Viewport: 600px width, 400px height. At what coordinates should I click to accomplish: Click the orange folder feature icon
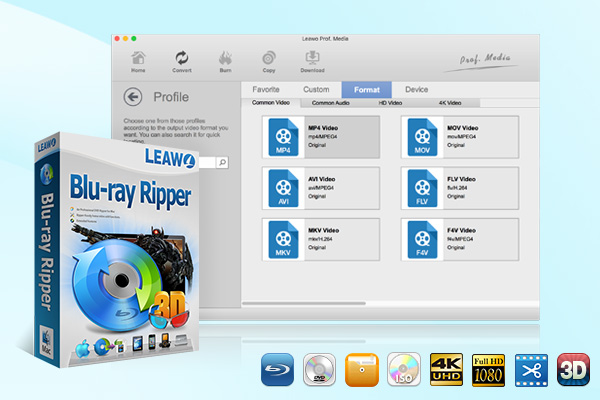[x=362, y=369]
